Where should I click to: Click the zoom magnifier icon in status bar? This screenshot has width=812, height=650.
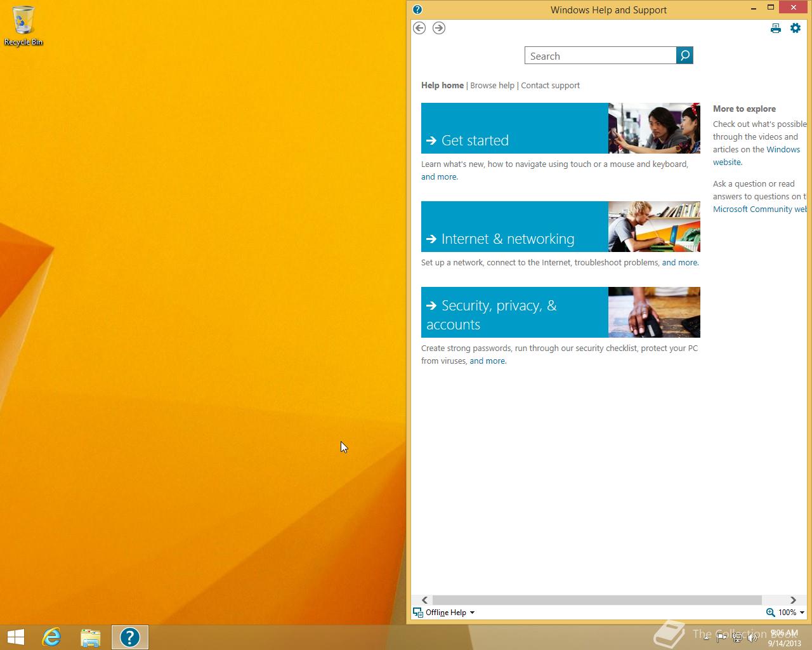click(x=770, y=613)
